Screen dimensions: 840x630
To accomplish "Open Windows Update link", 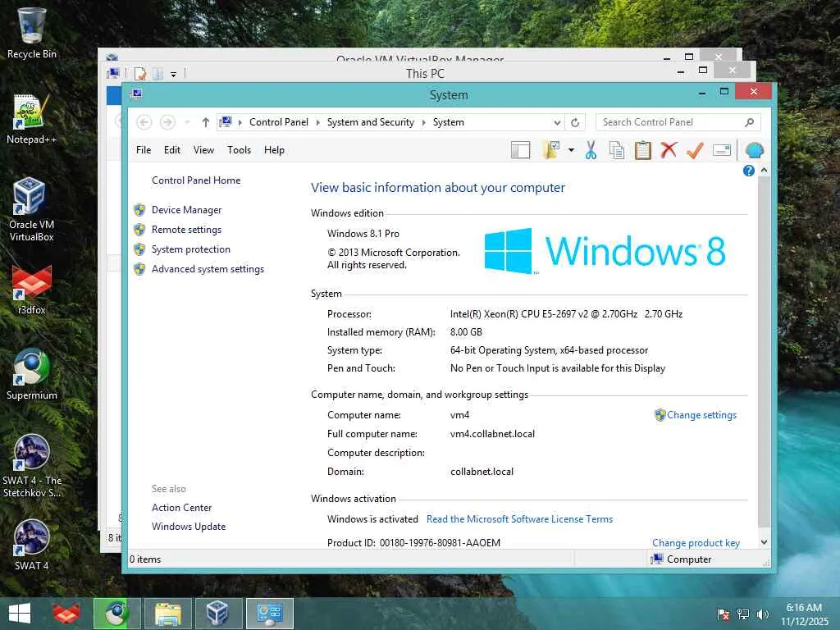I will click(189, 527).
